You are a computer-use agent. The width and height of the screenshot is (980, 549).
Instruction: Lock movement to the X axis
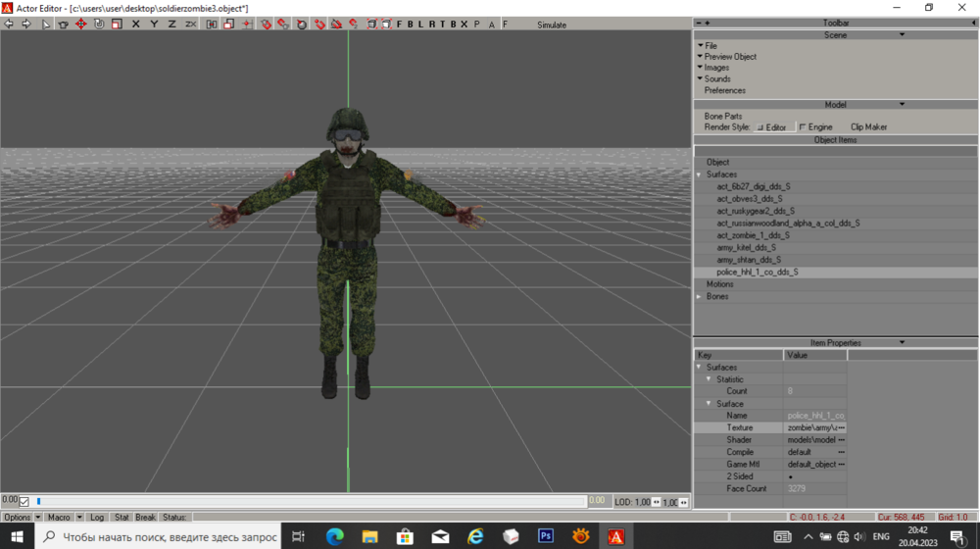click(x=135, y=25)
